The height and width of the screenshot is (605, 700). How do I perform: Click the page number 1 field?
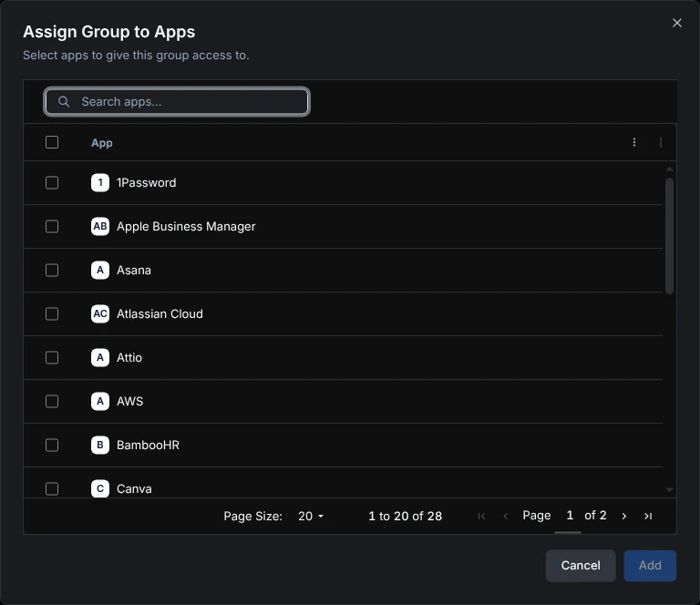(569, 516)
